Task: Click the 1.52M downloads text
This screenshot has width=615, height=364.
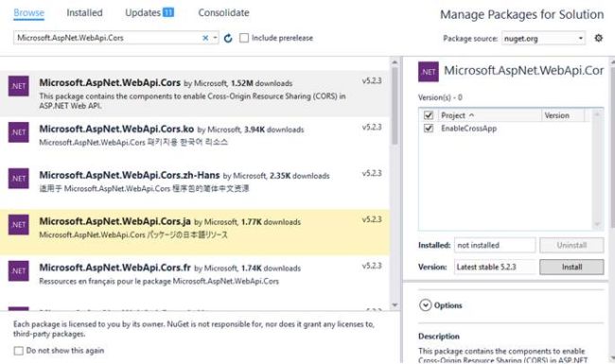Action: click(x=261, y=83)
